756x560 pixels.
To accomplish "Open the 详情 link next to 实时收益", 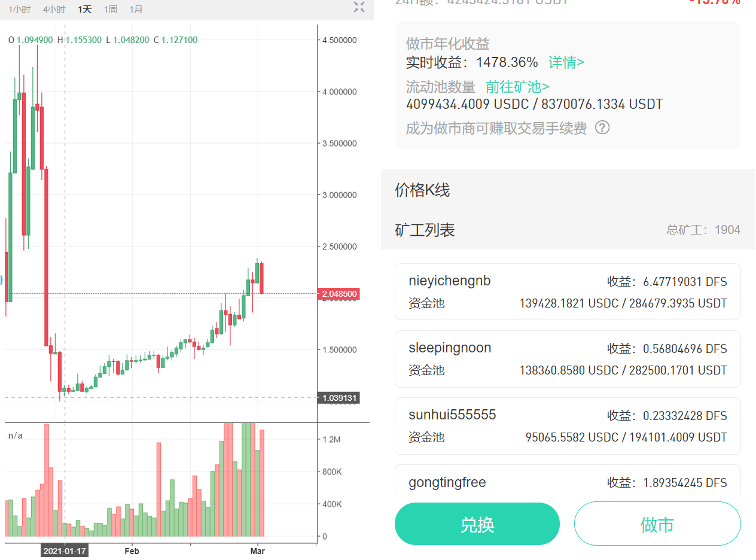I will coord(565,62).
